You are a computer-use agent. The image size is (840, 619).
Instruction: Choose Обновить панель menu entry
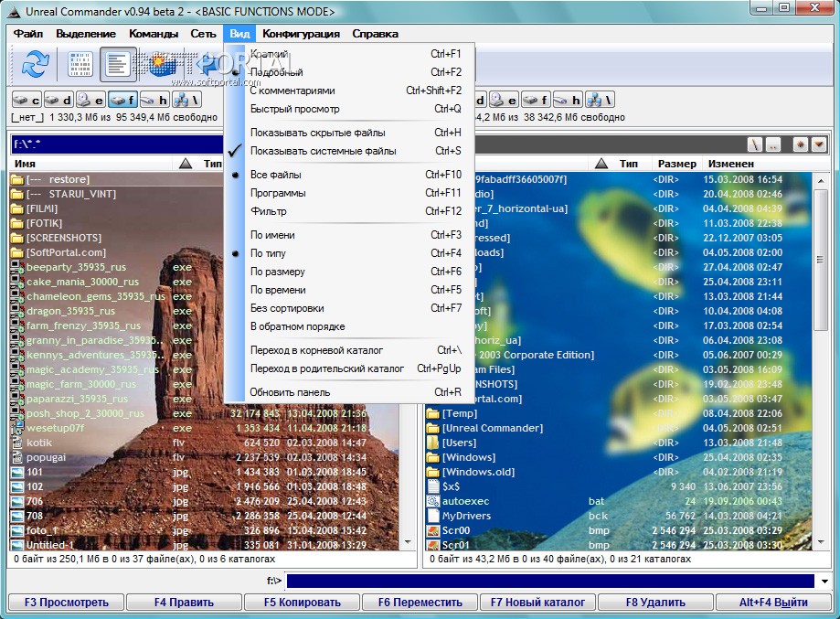[x=349, y=391]
